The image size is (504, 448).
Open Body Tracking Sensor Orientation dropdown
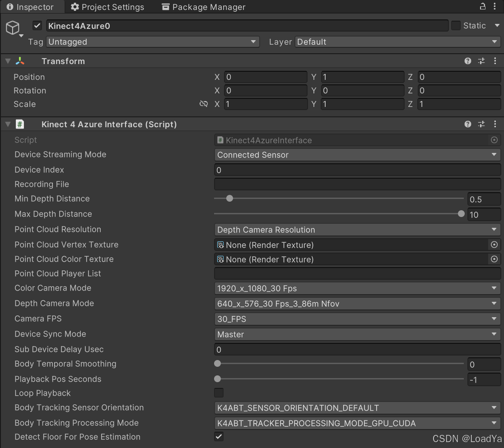357,408
